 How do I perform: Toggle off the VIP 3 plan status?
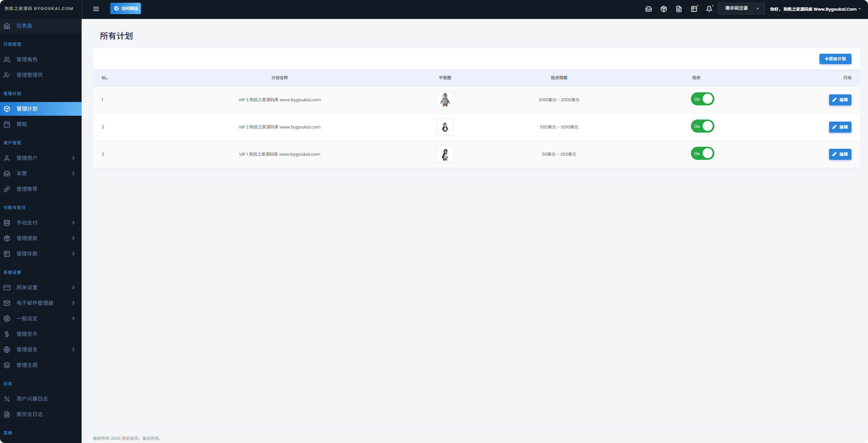[x=703, y=99]
